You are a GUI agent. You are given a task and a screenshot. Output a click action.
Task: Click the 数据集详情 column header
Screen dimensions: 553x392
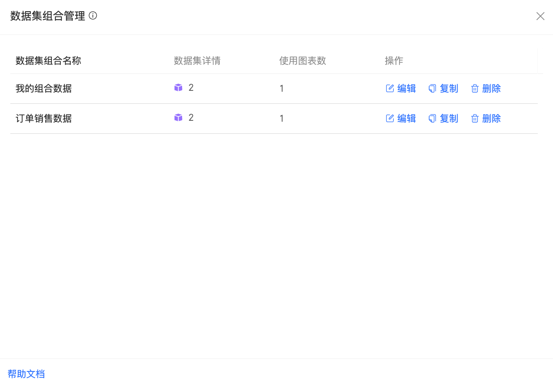[197, 61]
